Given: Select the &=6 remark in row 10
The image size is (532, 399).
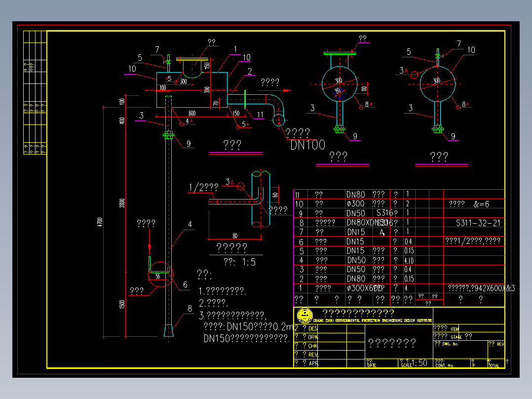Looking at the screenshot, I should (482, 204).
